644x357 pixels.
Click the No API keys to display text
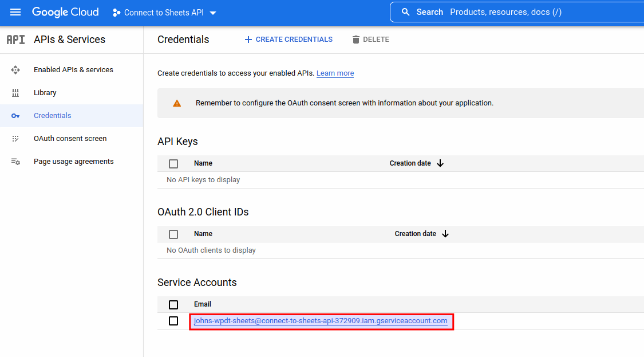click(203, 180)
